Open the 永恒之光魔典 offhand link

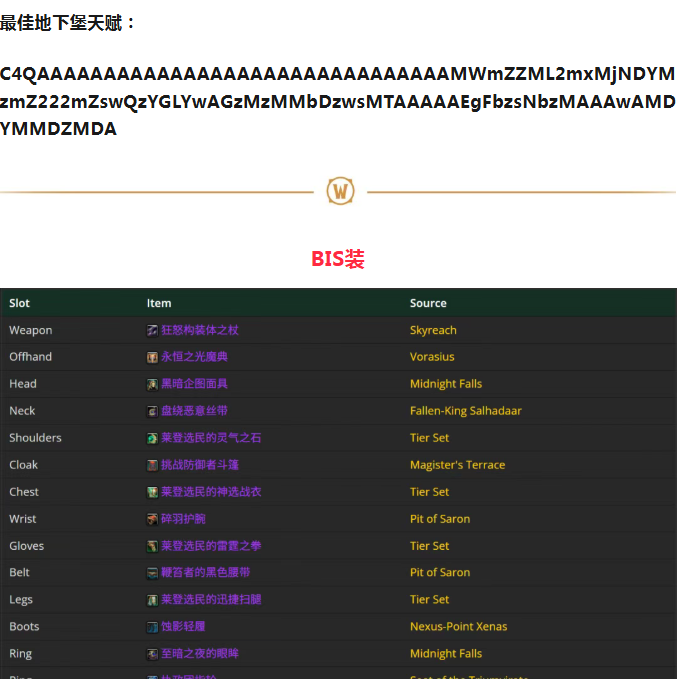tap(195, 357)
